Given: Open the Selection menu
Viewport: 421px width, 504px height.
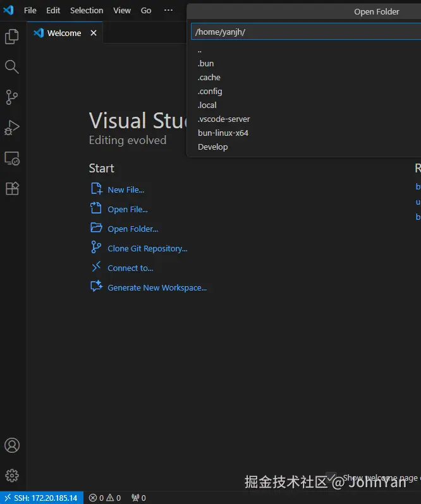Looking at the screenshot, I should pyautogui.click(x=87, y=10).
